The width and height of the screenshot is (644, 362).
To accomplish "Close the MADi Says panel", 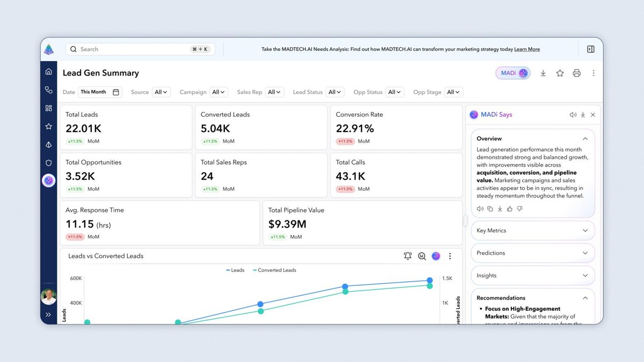I will 593,115.
